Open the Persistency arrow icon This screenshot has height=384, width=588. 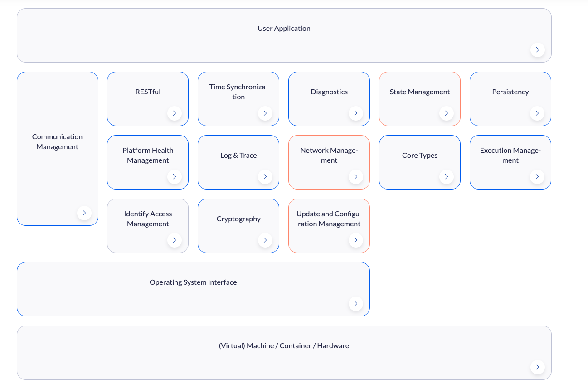537,113
